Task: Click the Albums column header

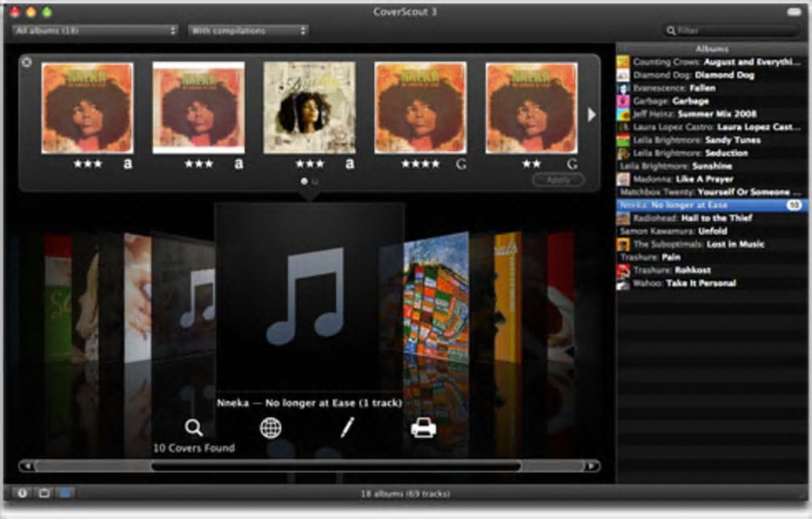Action: [712, 49]
